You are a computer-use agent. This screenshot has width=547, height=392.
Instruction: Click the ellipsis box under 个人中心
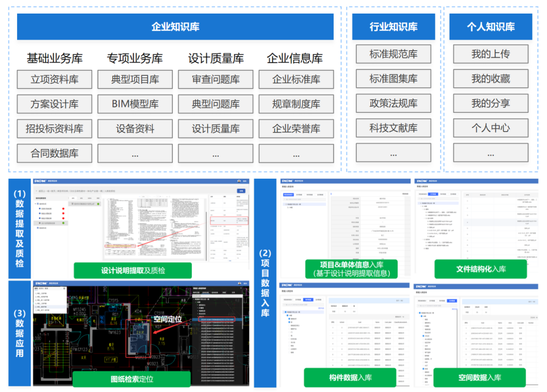[x=490, y=153]
